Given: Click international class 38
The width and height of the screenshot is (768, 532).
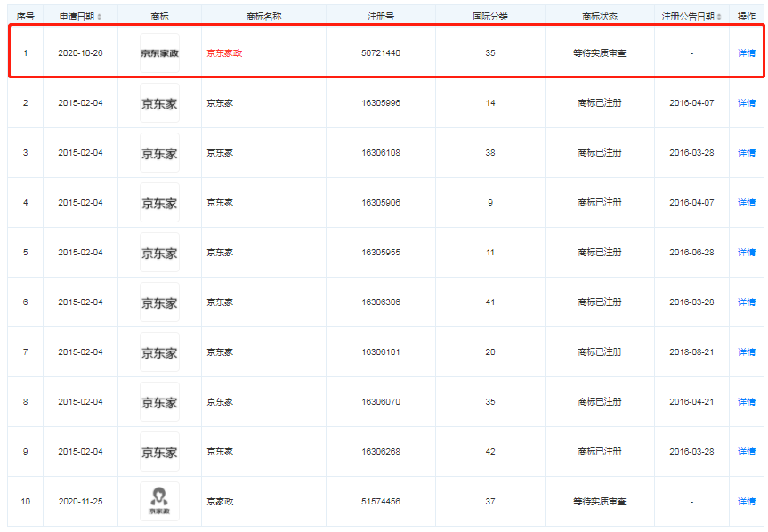Looking at the screenshot, I should [x=490, y=153].
